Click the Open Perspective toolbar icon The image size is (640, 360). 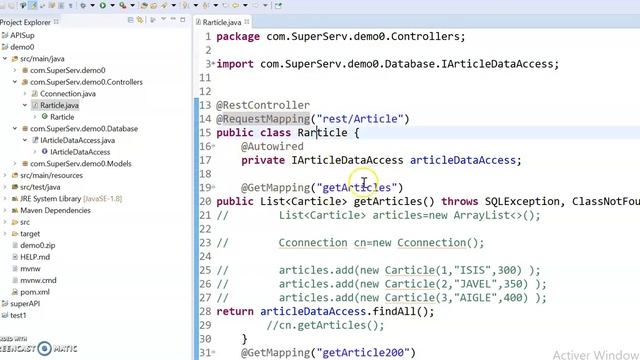click(278, 5)
